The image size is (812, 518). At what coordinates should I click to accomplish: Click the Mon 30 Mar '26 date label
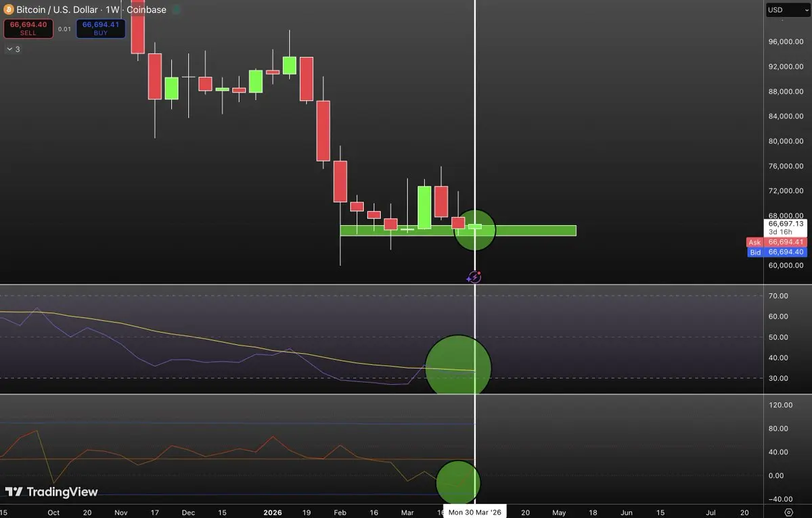tap(474, 512)
